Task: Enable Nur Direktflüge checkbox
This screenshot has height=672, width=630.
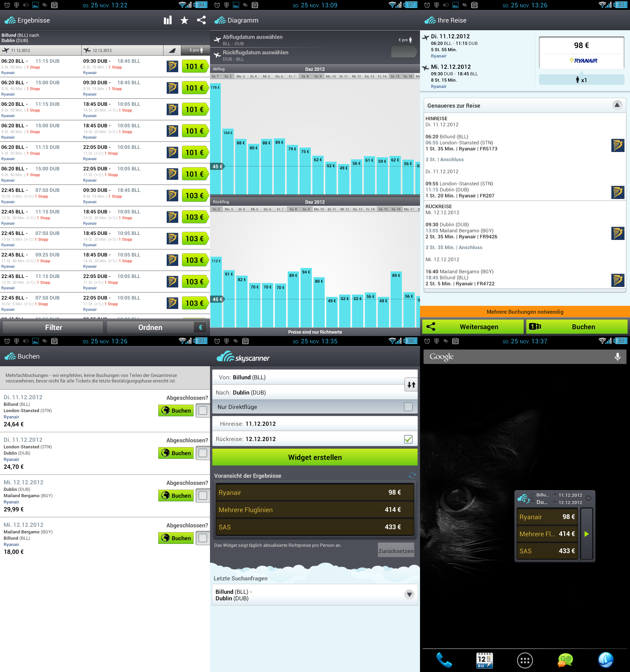Action: (408, 407)
